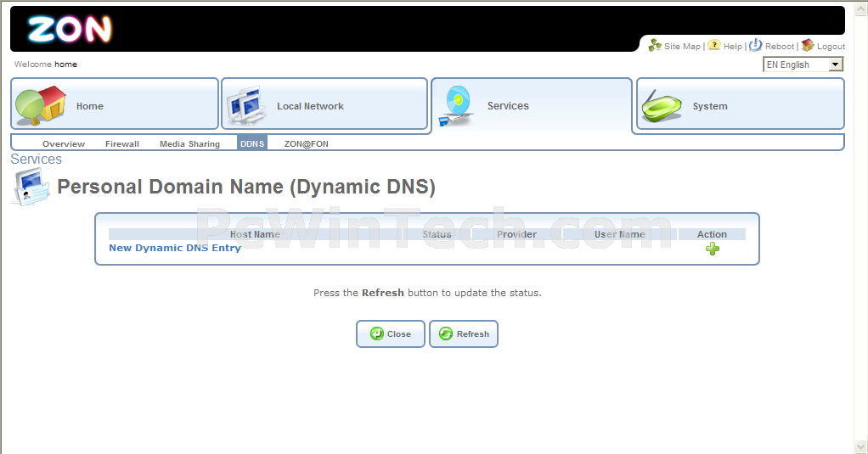Image resolution: width=868 pixels, height=454 pixels.
Task: Open the Media Sharing submenu item
Action: tap(190, 143)
